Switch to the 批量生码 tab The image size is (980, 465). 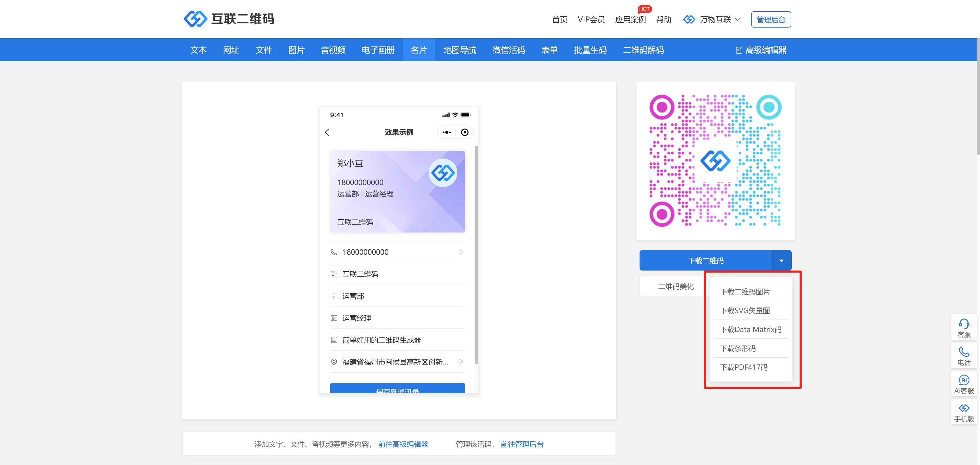[x=591, y=50]
